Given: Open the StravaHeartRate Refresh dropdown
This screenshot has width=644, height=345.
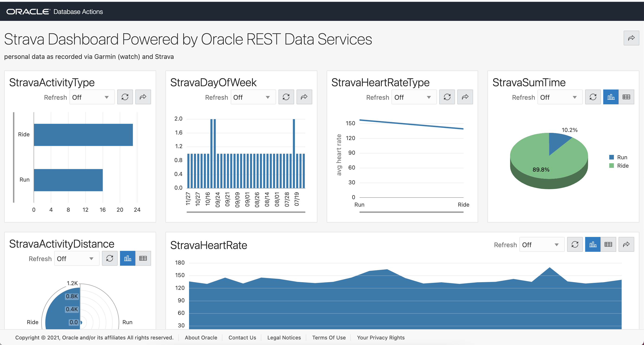Looking at the screenshot, I should point(542,244).
